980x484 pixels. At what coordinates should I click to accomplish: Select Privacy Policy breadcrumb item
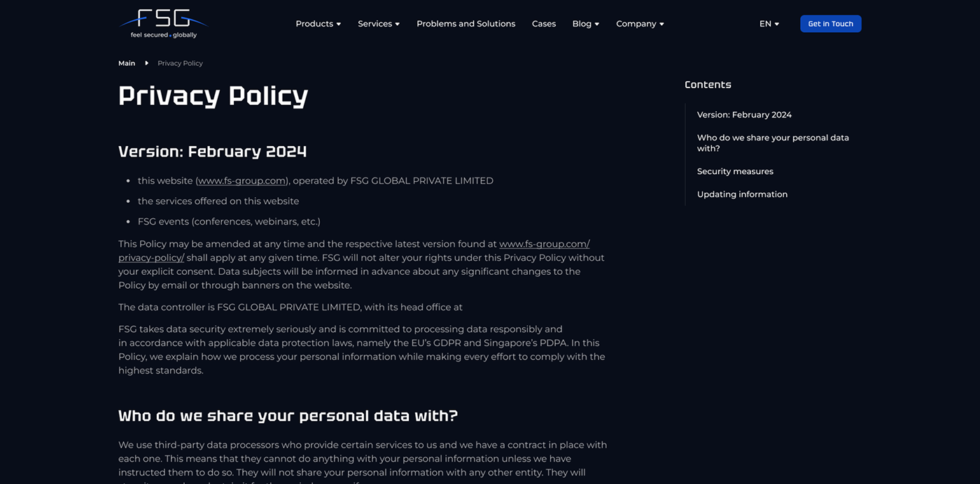[x=180, y=63]
